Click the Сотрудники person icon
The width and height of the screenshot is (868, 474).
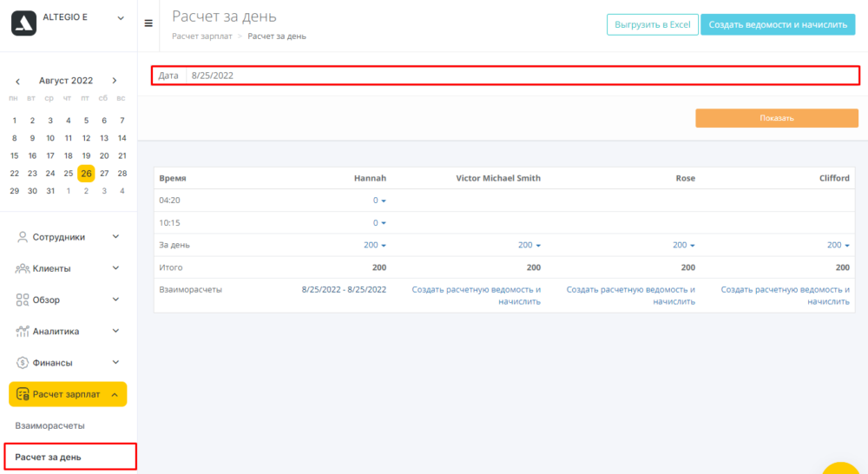[x=23, y=237]
